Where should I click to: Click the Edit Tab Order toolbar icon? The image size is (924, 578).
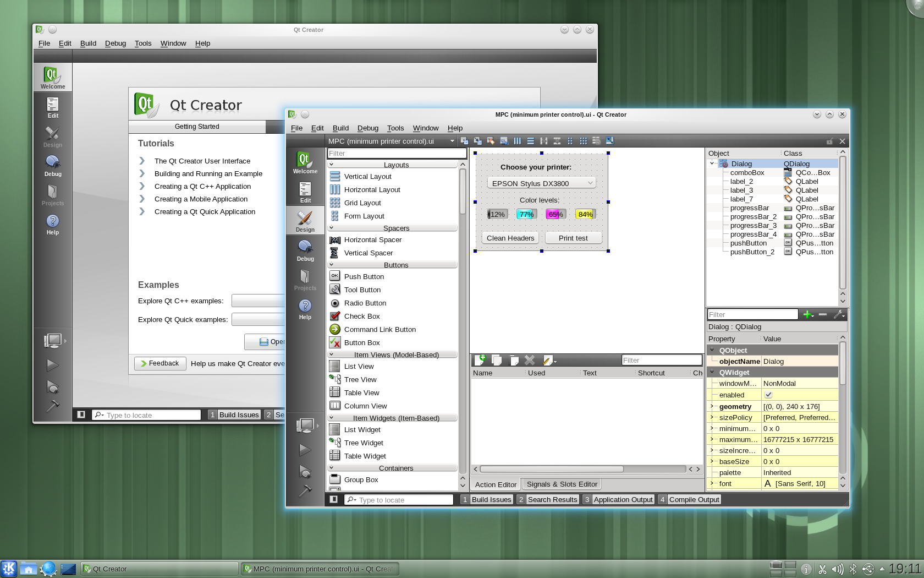pos(504,141)
